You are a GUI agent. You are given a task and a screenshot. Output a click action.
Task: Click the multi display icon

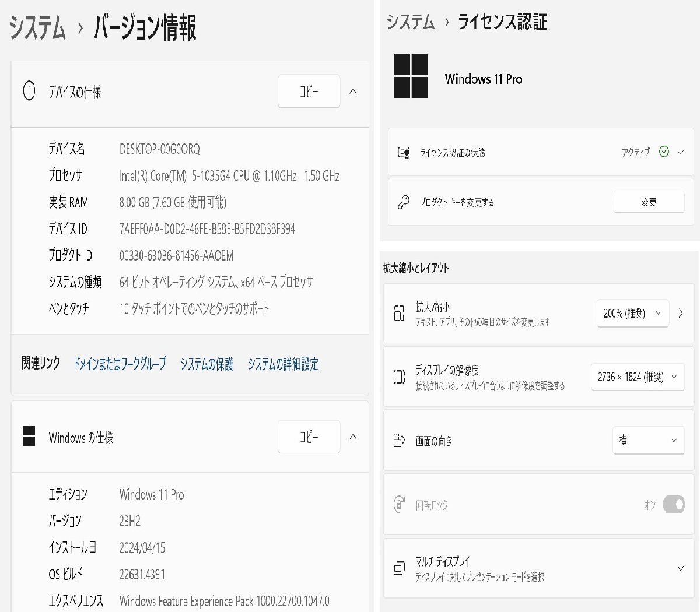pyautogui.click(x=399, y=568)
